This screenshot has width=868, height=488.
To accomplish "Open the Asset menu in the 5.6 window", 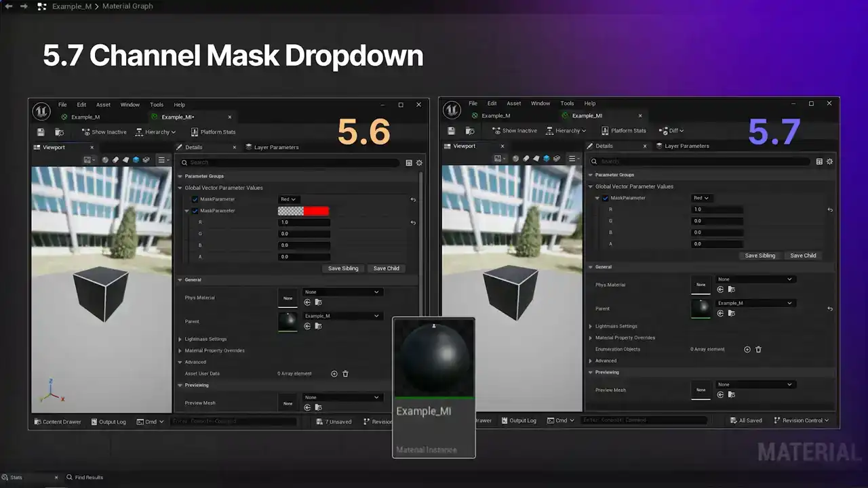I will (x=103, y=105).
